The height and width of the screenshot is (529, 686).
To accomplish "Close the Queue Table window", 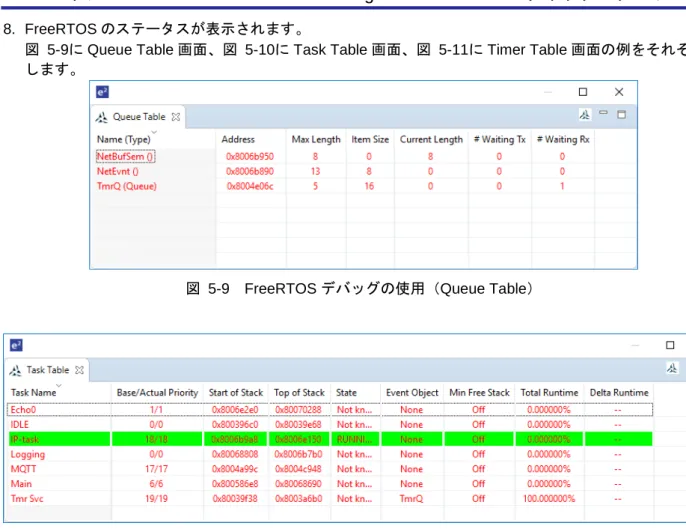I will [619, 92].
